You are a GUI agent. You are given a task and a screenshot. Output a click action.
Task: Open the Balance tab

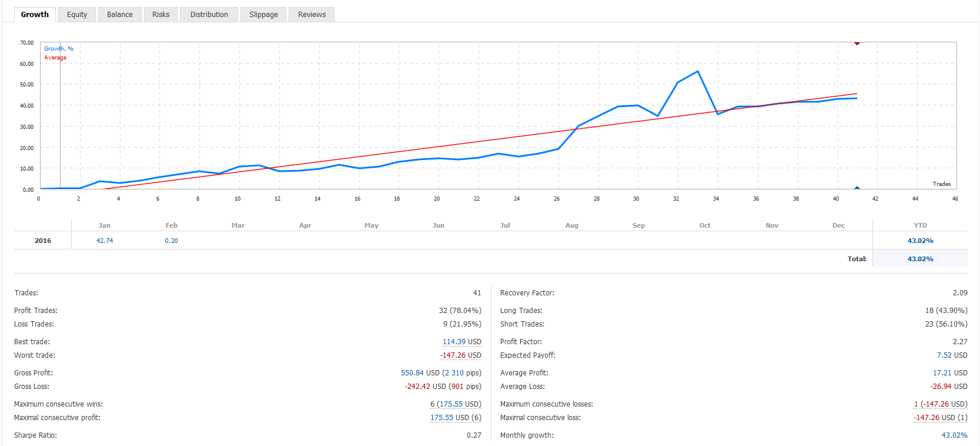(120, 15)
